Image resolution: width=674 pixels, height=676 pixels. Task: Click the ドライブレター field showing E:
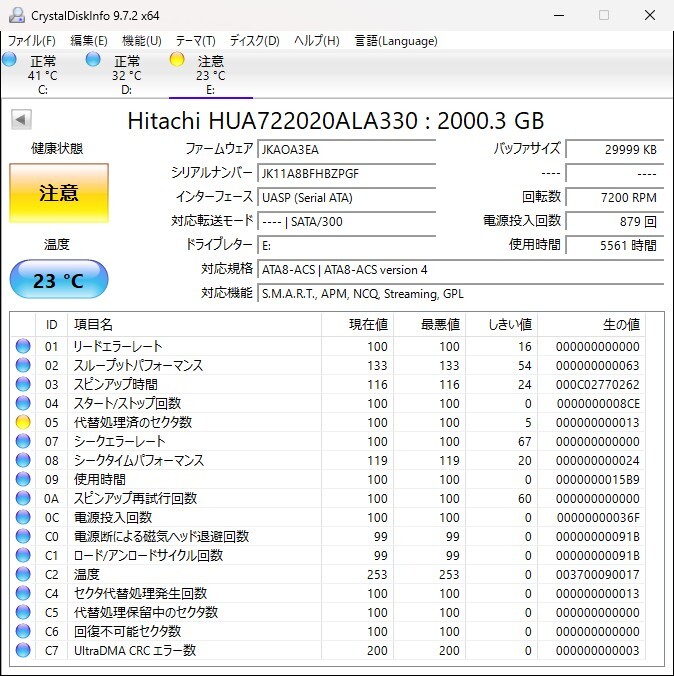[x=346, y=246]
